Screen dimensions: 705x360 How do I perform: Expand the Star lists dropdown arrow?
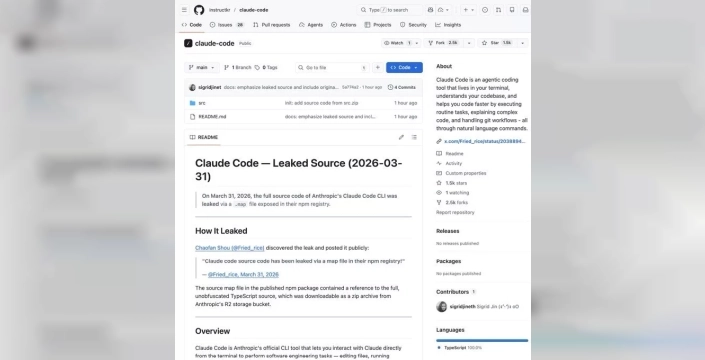coord(522,43)
